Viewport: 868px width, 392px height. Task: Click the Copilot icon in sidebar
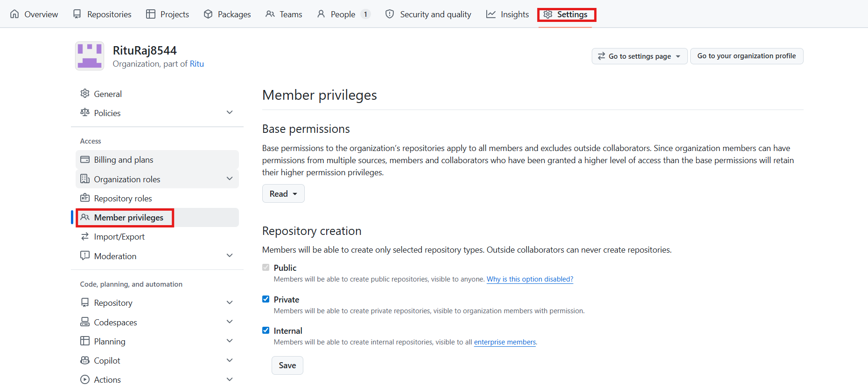[x=85, y=360]
